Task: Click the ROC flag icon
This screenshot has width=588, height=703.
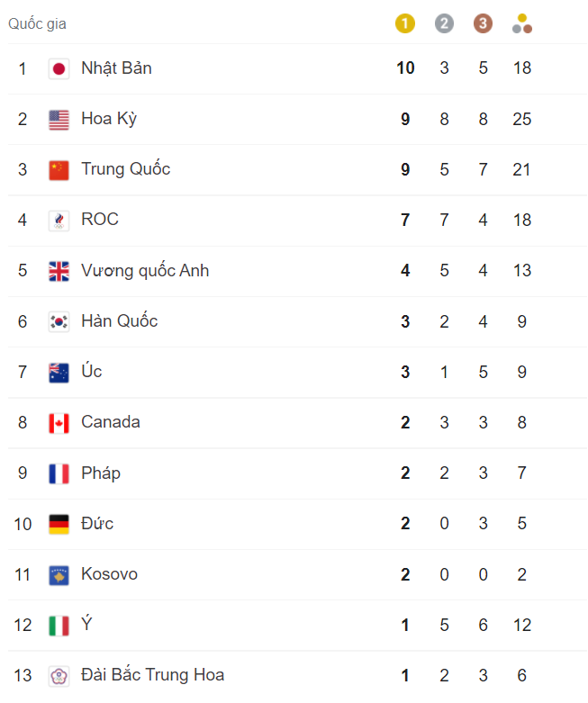Action: point(59,221)
